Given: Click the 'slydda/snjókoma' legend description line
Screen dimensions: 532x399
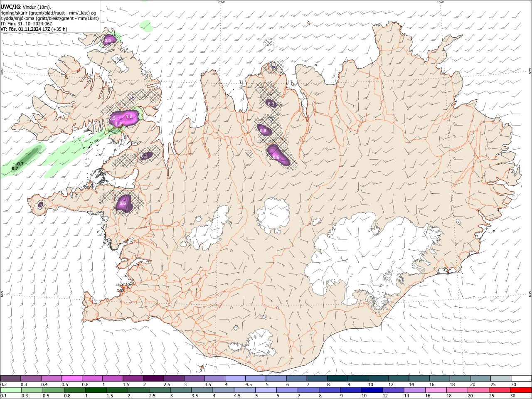Looking at the screenshot, I should click(49, 18).
